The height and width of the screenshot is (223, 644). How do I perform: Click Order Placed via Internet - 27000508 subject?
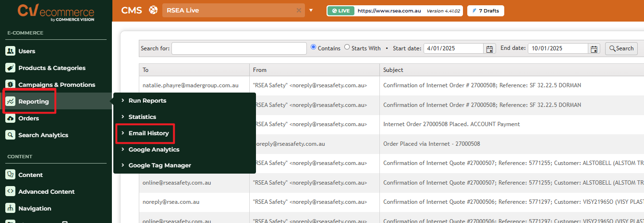[x=431, y=143]
